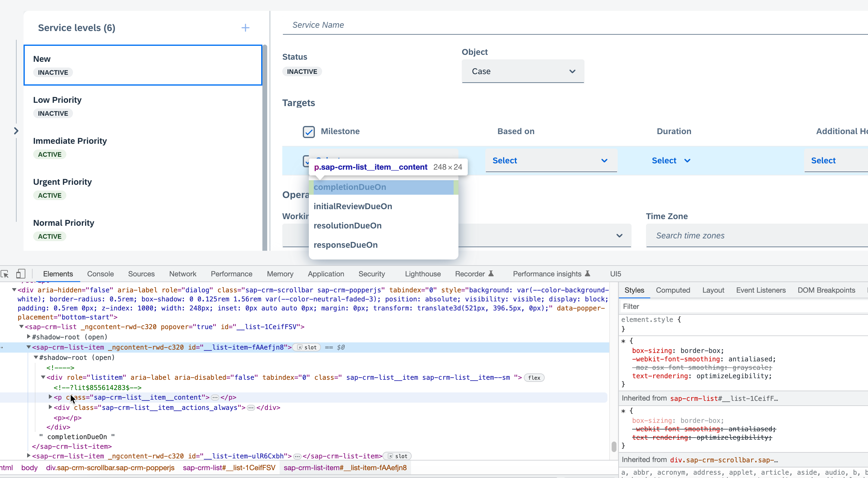
Task: Click the Elements panel vertical scrollbar thumb
Action: tap(614, 446)
